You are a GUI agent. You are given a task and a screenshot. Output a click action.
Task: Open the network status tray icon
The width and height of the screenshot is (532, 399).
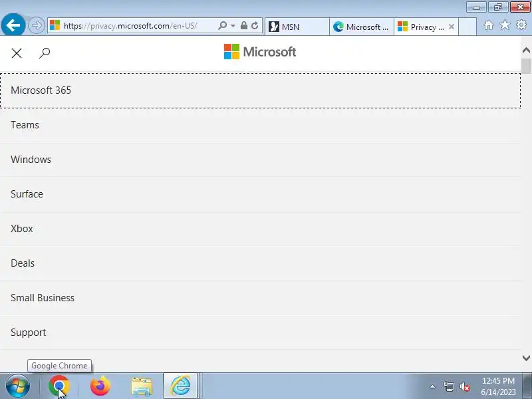click(448, 386)
